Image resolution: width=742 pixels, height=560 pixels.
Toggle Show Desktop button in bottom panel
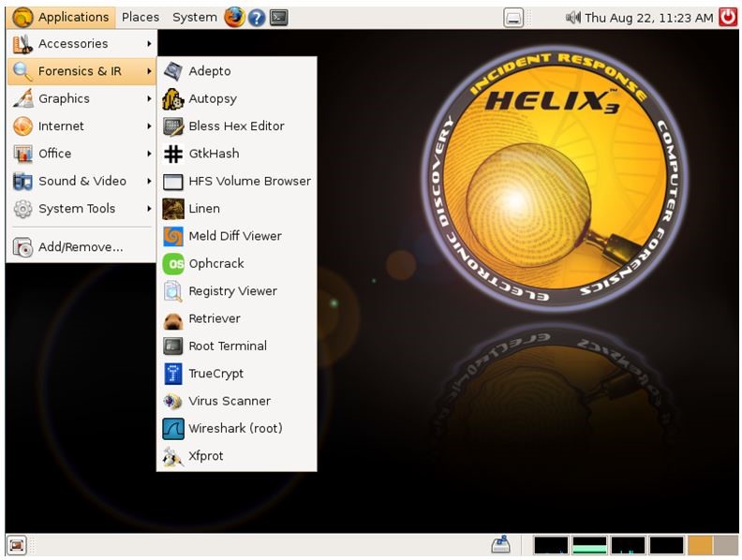(16, 545)
